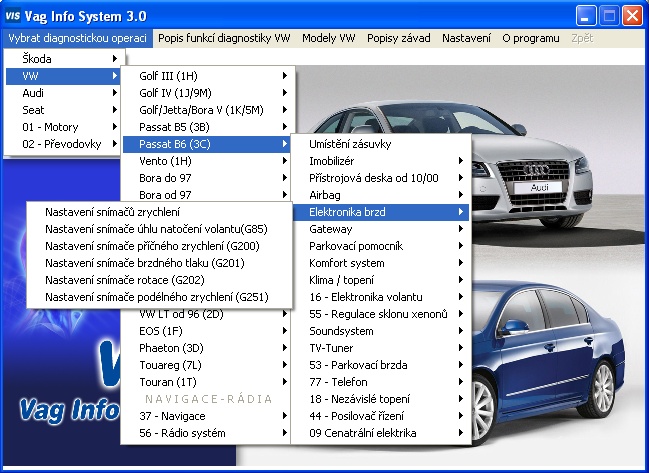Open the Popisy závad menu
This screenshot has height=473, width=649.
pos(399,38)
